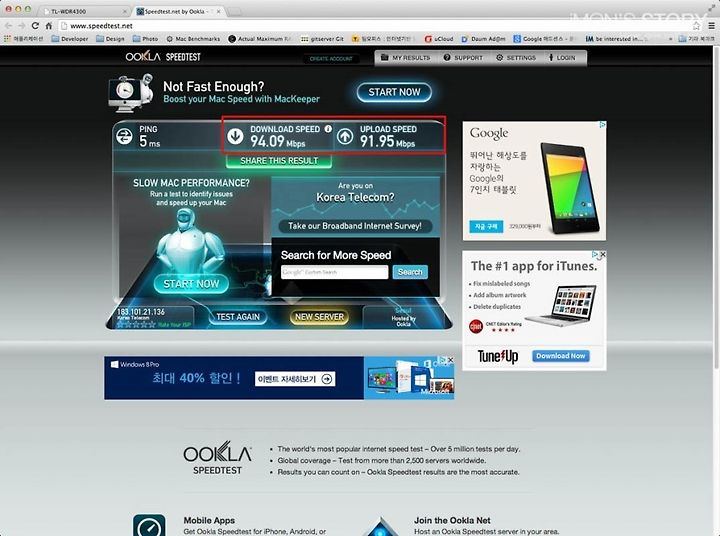Open the download speed info icon
Image resolution: width=720 pixels, height=536 pixels.
point(328,129)
